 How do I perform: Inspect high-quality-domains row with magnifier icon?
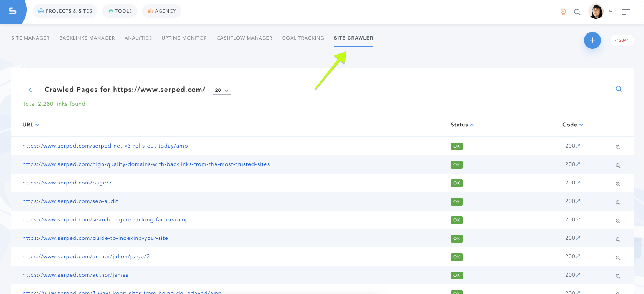pyautogui.click(x=618, y=166)
